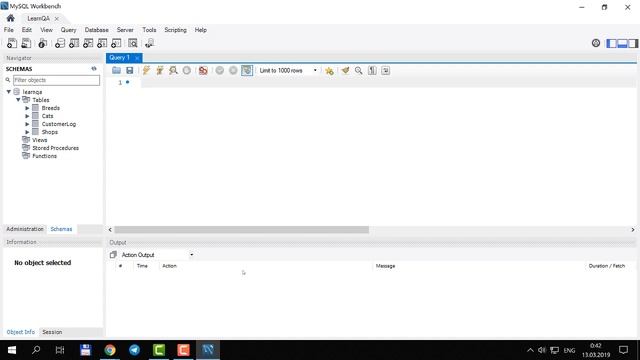The width and height of the screenshot is (640, 360).
Task: Show find panel magnifier in query toolbar
Action: pyautogui.click(x=358, y=70)
